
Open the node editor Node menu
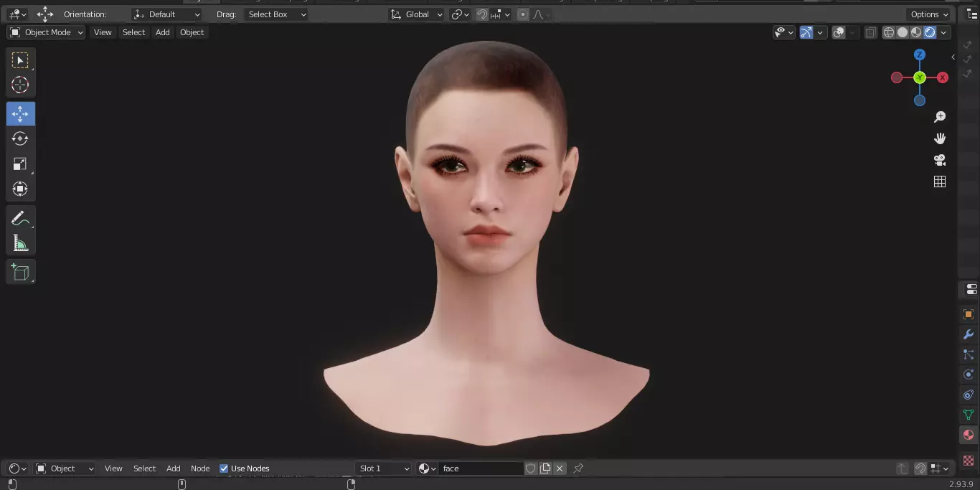point(200,468)
